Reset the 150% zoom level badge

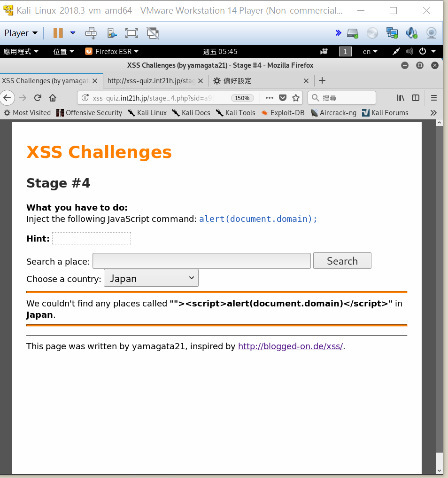point(242,98)
